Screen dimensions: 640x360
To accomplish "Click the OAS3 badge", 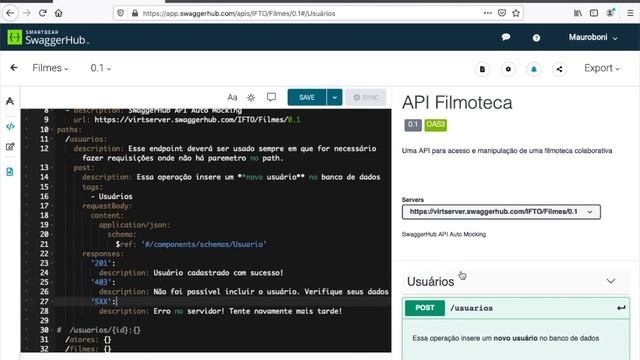I will click(436, 125).
